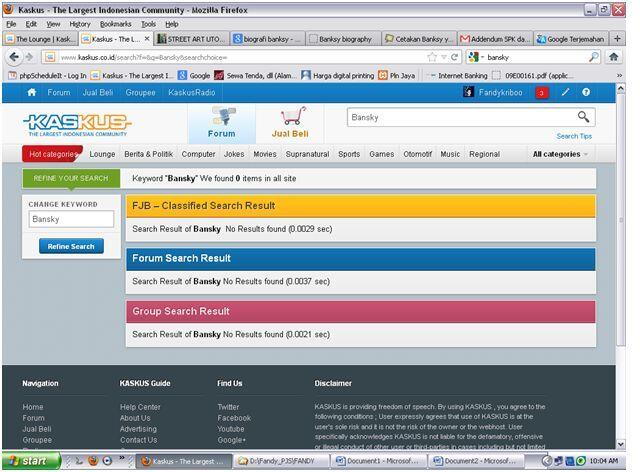This screenshot has height=472, width=640.
Task: Open address bar history dropdown arrow
Action: (444, 57)
